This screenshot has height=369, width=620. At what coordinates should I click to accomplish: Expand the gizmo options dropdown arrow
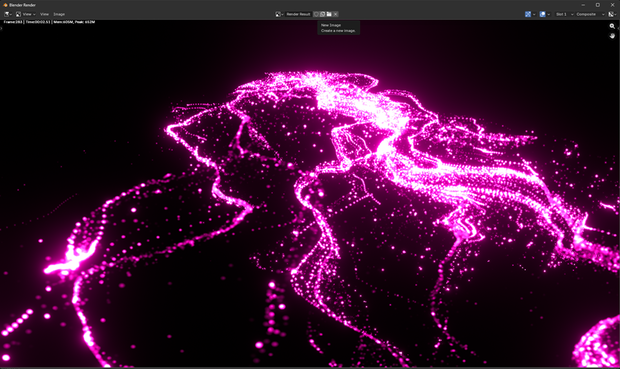[534, 14]
